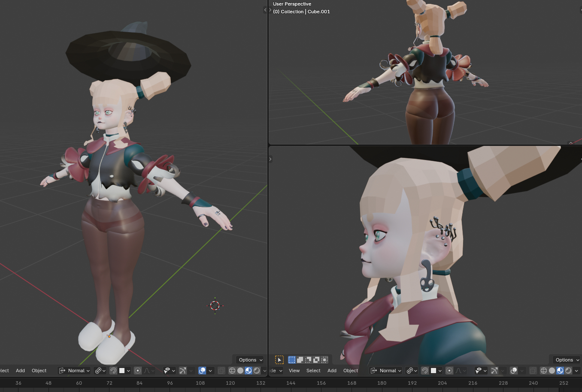Open Normal orientation dropdown in left viewport
Screen dimensions: 582x392
[75, 371]
